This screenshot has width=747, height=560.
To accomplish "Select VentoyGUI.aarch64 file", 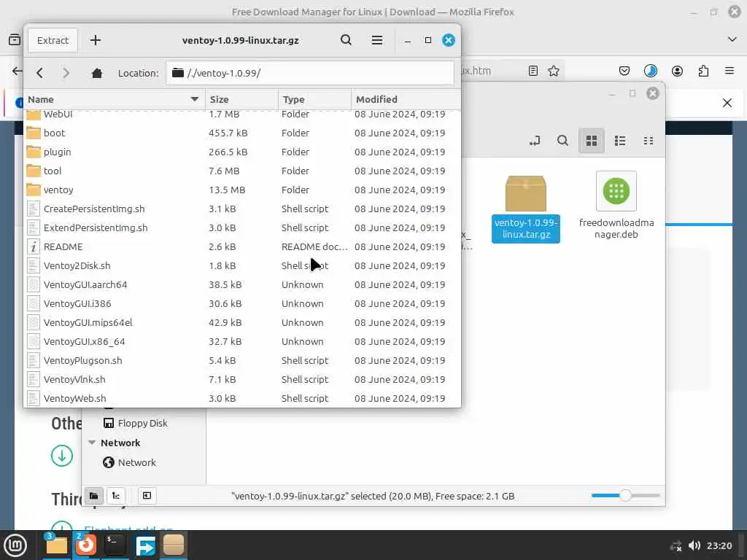I will tap(242, 285).
